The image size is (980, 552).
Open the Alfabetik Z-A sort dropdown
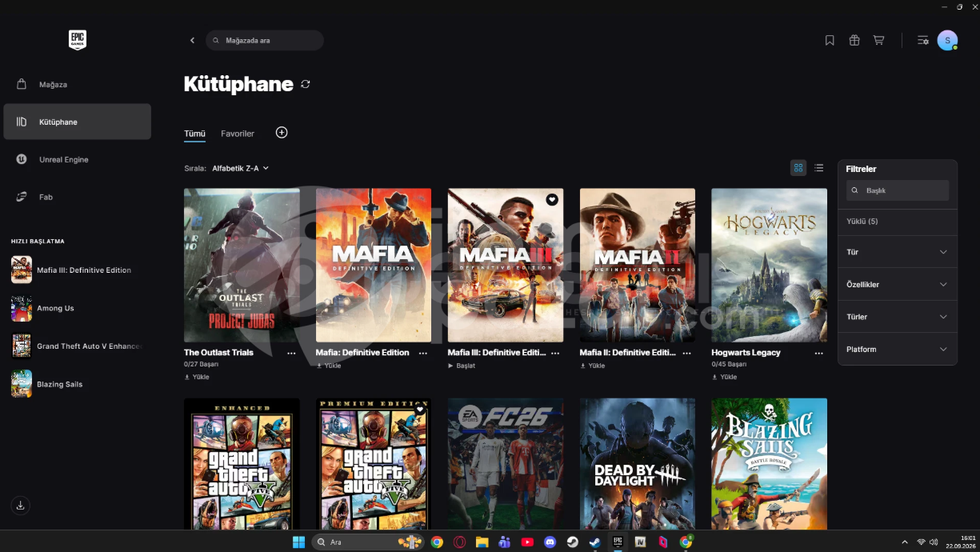(x=240, y=168)
